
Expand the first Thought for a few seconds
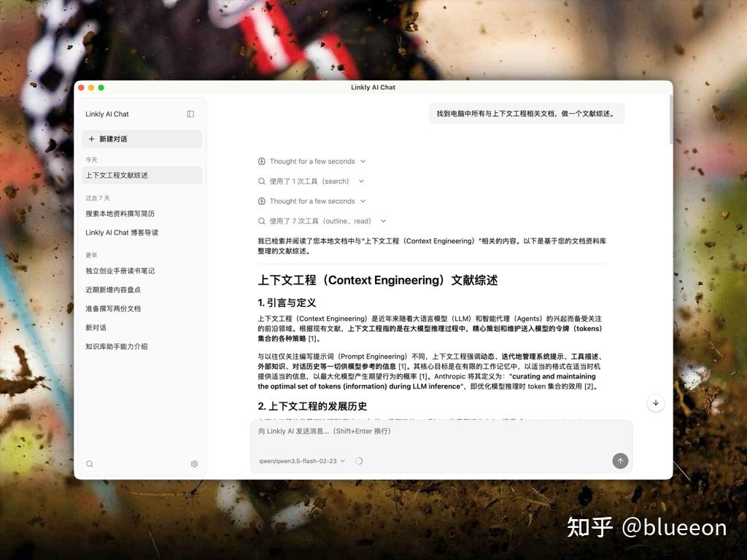311,161
